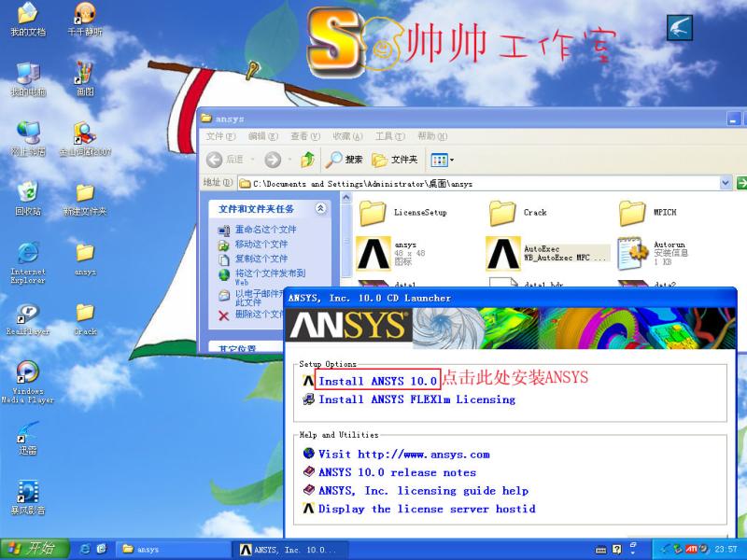Click the Up folder toolbar button

(307, 160)
